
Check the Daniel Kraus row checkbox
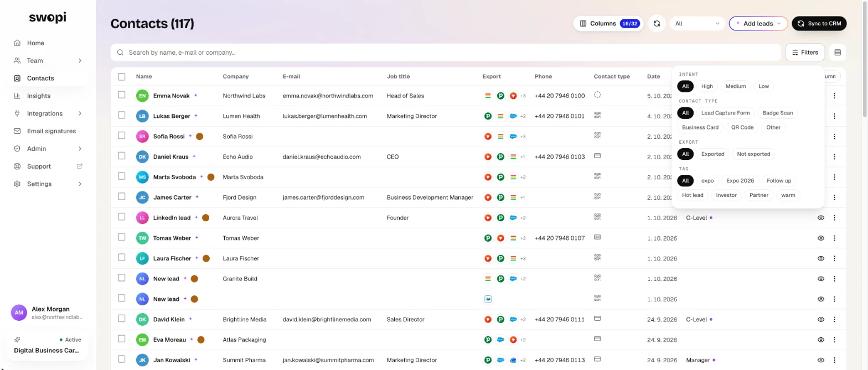[122, 156]
